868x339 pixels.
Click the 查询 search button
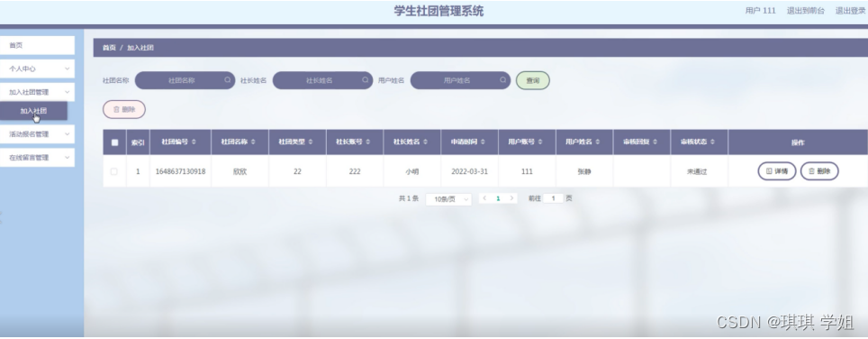point(532,81)
